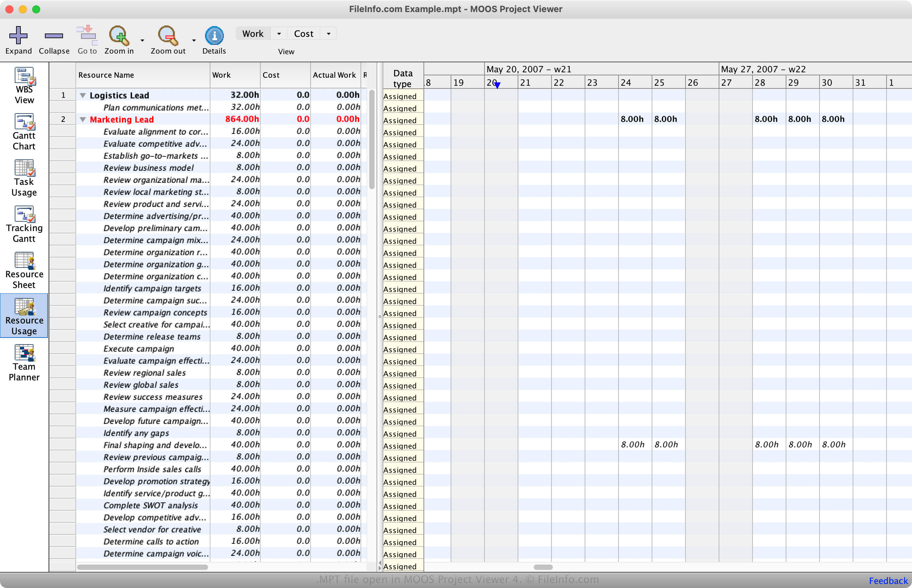Open the Task Usage view
This screenshot has width=912, height=588.
point(24,178)
